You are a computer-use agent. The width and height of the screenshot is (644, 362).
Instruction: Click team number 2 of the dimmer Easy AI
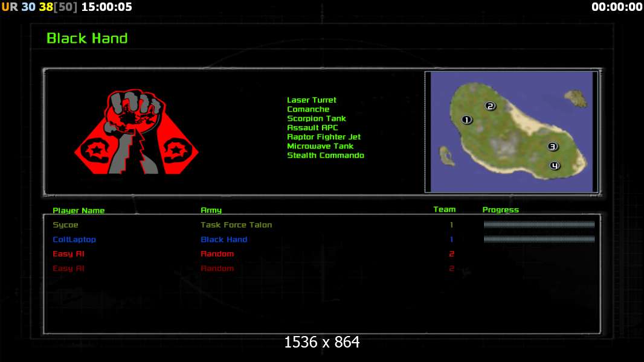451,268
